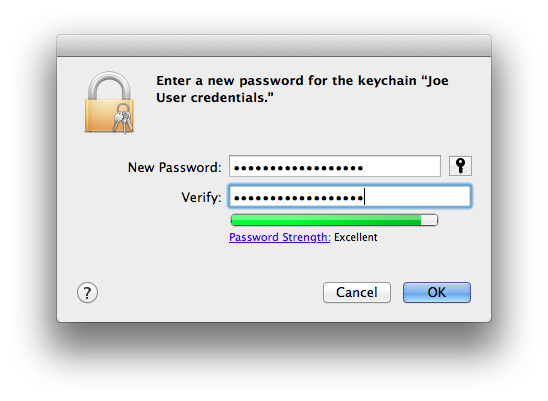Image resolution: width=548 pixels, height=401 pixels.
Task: Click the masked dots in New Password
Action: tap(298, 168)
